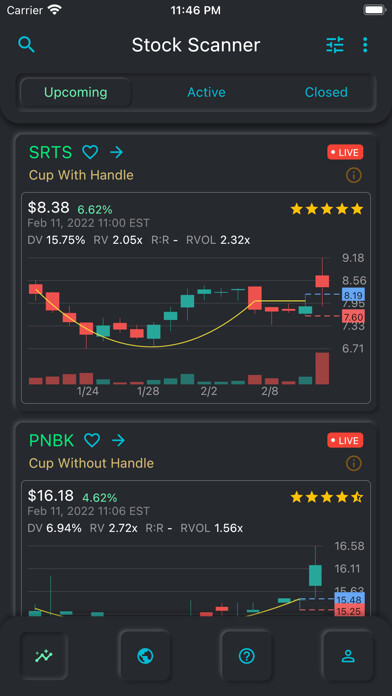This screenshot has height=696, width=392.
Task: Open the globe market tab
Action: 145,656
